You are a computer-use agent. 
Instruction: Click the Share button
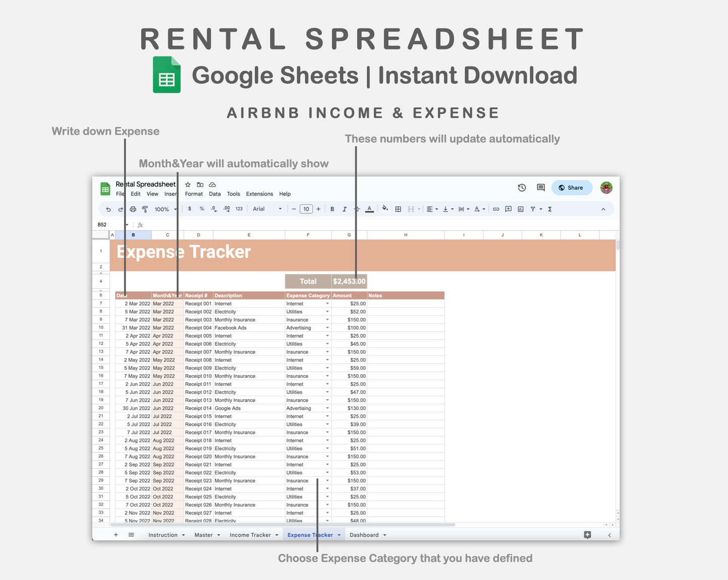pyautogui.click(x=571, y=187)
